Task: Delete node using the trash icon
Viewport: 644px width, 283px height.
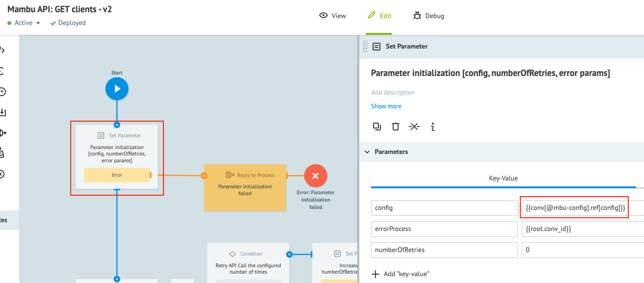Action: pos(396,127)
